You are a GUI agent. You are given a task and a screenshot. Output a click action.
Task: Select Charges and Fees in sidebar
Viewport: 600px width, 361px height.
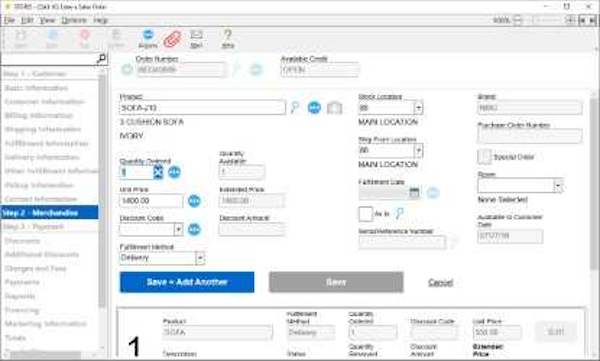tap(36, 268)
